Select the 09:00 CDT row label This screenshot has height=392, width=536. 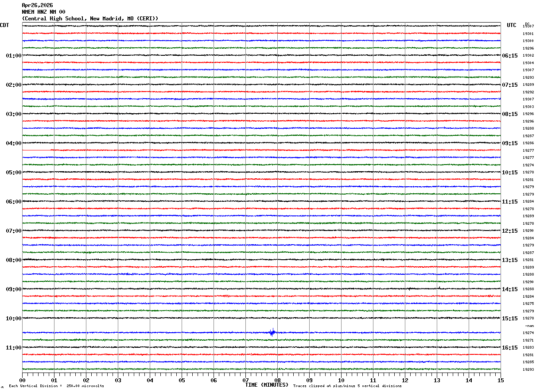pos(14,289)
